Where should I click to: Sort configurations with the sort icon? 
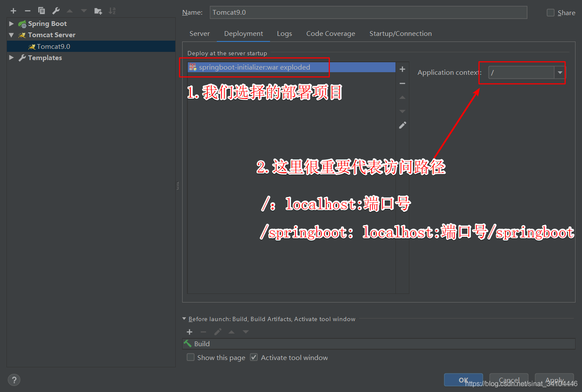click(x=112, y=10)
